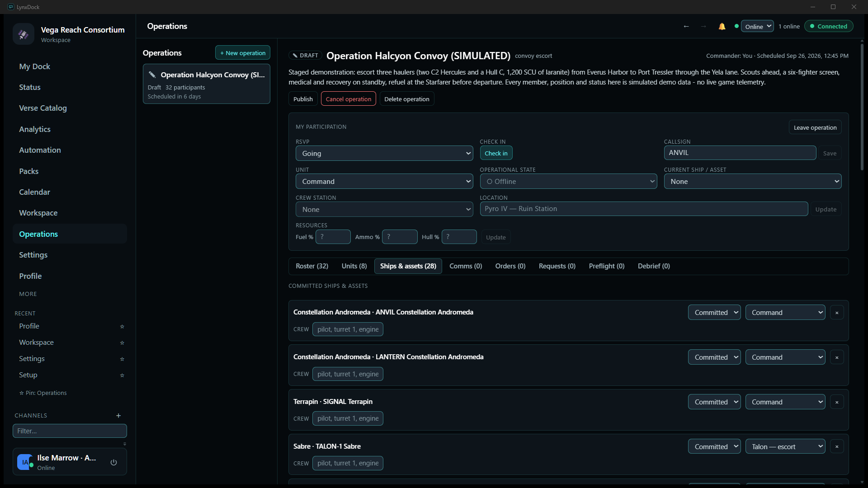Open Analytics in the sidebar
Viewport: 868px width, 488px height.
click(x=70, y=129)
